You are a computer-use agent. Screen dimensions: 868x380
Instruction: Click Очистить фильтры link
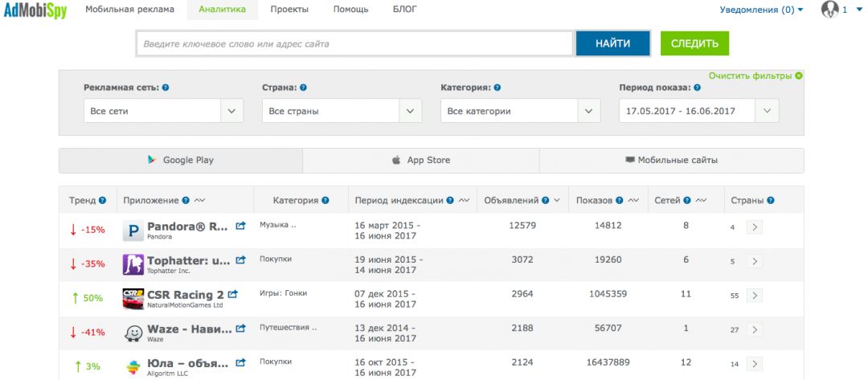pyautogui.click(x=750, y=76)
